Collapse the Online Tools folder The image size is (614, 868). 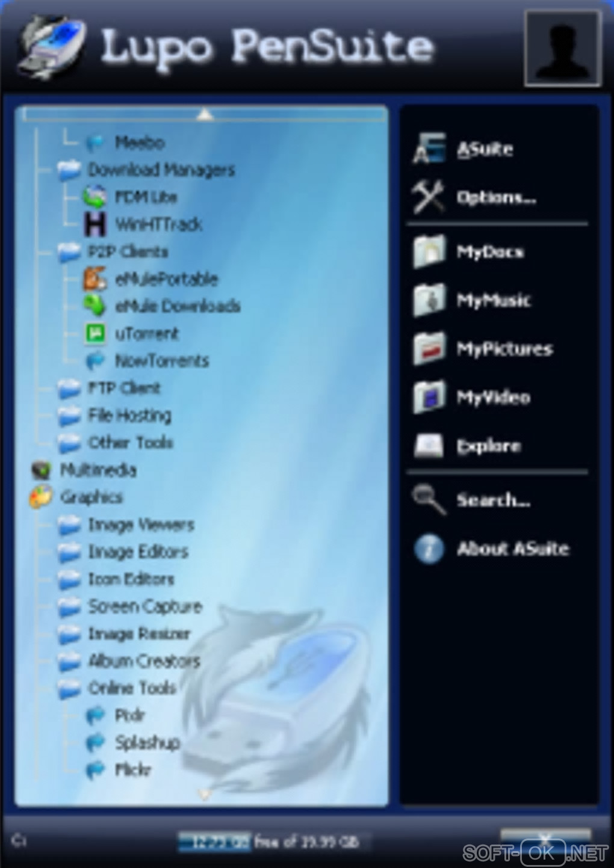pos(69,688)
